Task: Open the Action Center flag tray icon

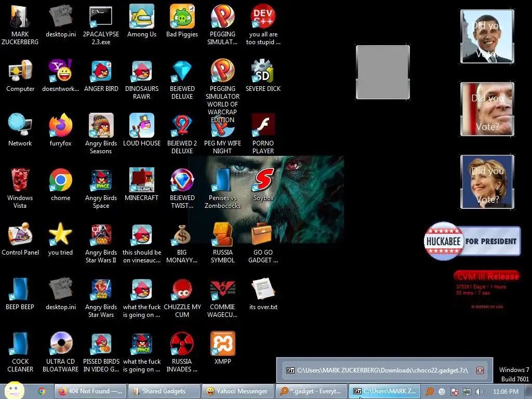Action: [454, 392]
